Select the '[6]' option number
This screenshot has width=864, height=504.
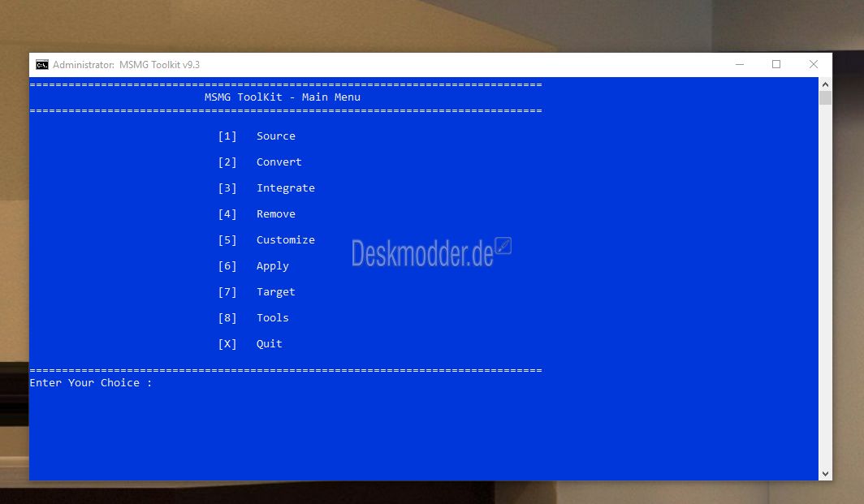tap(227, 266)
